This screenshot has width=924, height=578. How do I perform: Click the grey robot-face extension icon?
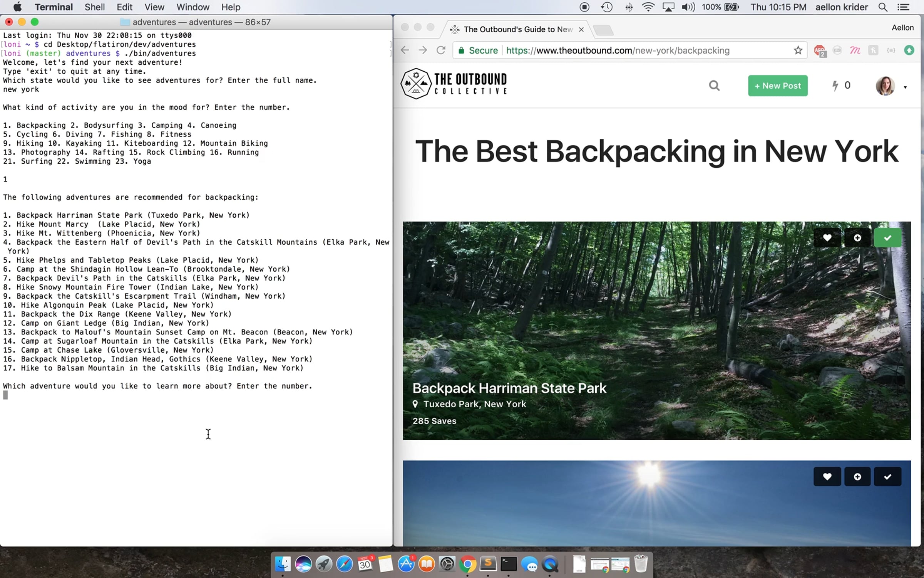click(837, 50)
